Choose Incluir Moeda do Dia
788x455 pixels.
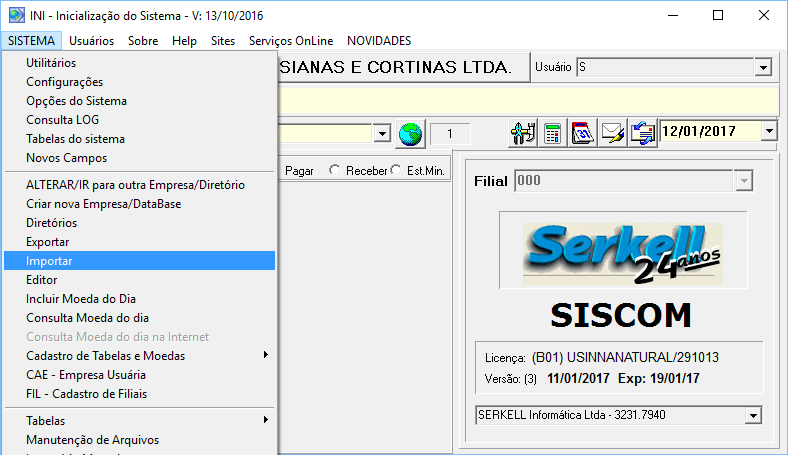pyautogui.click(x=140, y=299)
